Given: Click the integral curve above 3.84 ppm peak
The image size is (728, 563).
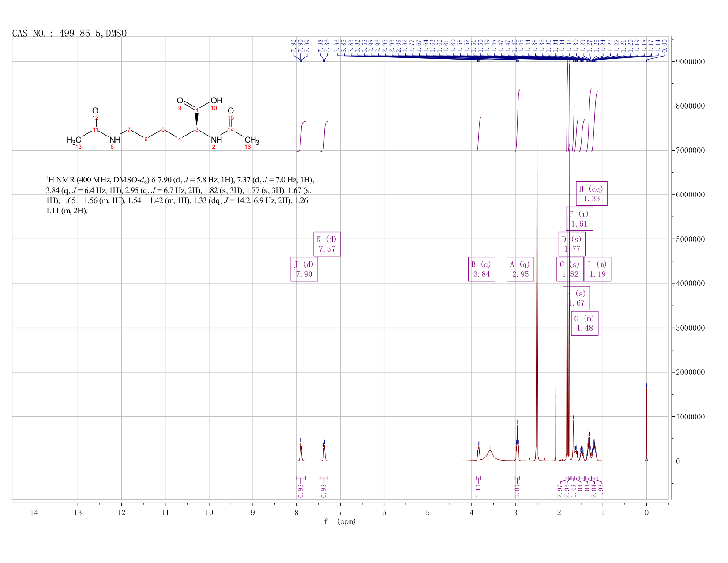Looking at the screenshot, I should click(x=479, y=135).
